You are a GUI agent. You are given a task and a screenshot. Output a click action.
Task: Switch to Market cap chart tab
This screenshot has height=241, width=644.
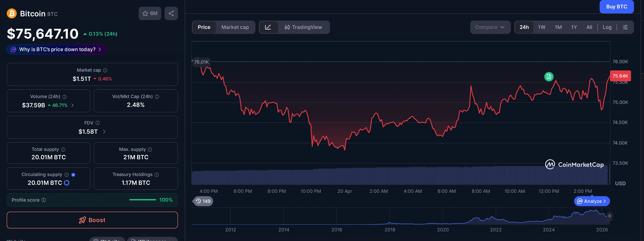235,27
